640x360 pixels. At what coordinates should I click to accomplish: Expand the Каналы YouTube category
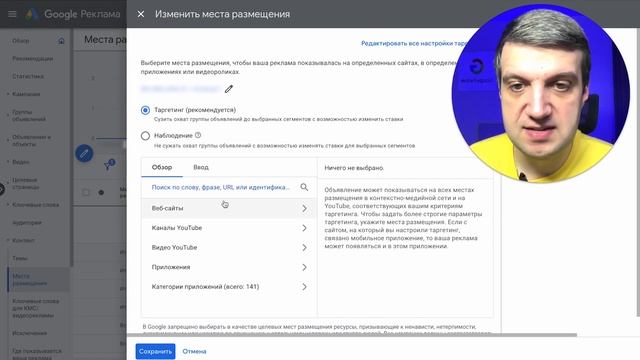pyautogui.click(x=229, y=228)
